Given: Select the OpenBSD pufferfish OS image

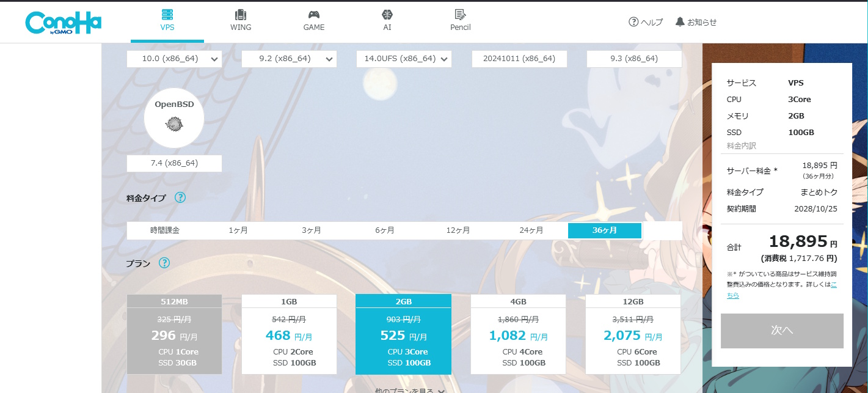Looking at the screenshot, I should pos(174,124).
